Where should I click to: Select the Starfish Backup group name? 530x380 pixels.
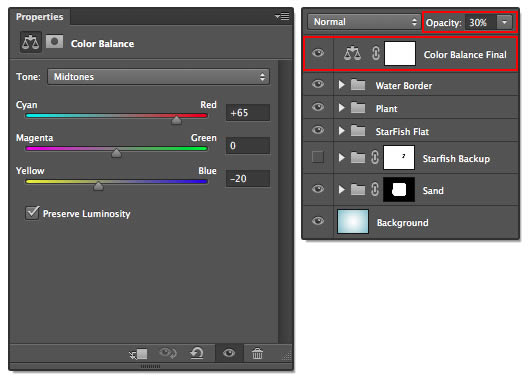pos(456,159)
